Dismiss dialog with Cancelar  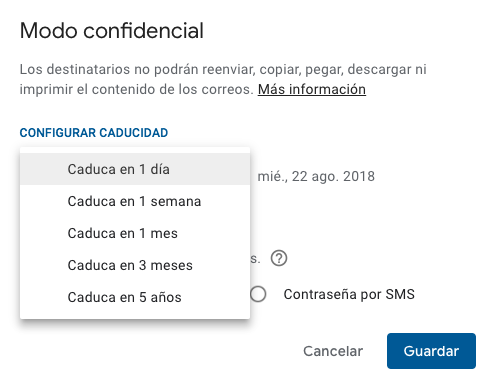click(333, 351)
